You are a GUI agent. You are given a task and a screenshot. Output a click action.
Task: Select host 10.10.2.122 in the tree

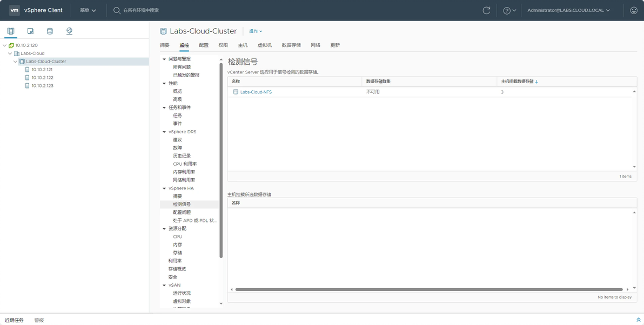[42, 78]
